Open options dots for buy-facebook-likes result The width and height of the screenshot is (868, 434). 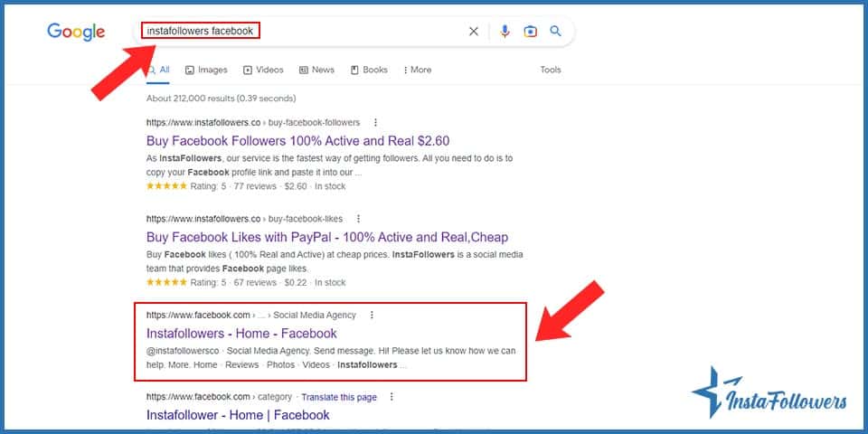(358, 219)
